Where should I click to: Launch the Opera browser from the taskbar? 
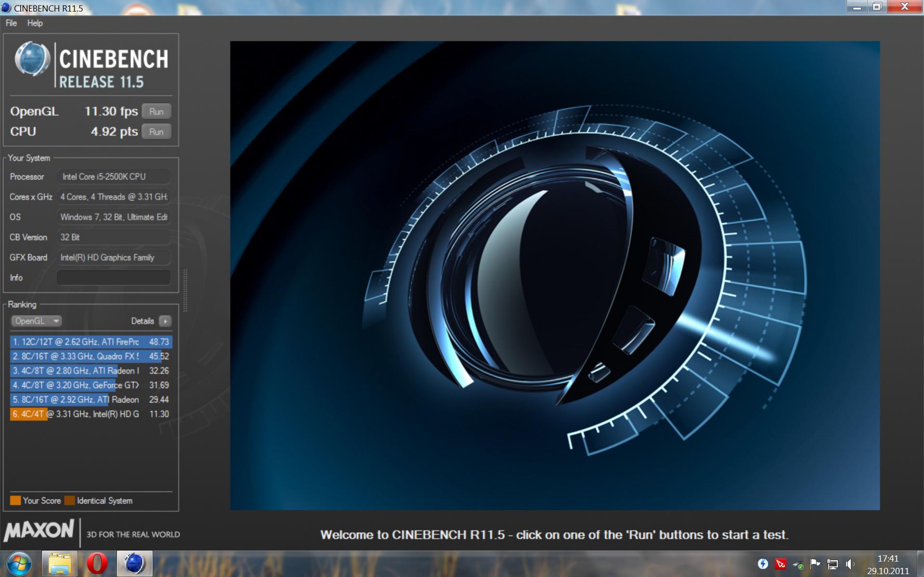[97, 564]
